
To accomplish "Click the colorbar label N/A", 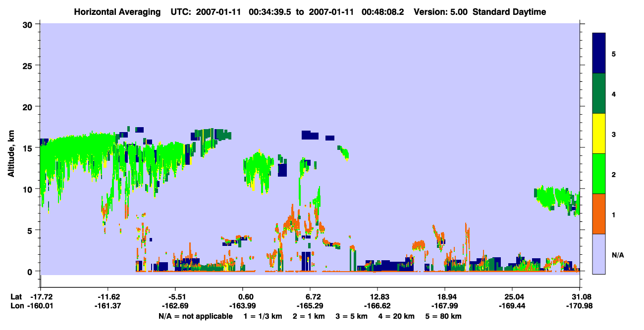I will click(618, 255).
